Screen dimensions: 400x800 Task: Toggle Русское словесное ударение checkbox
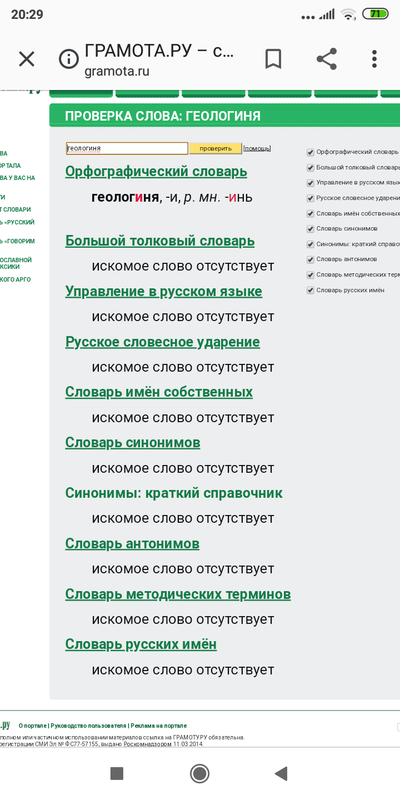[310, 198]
